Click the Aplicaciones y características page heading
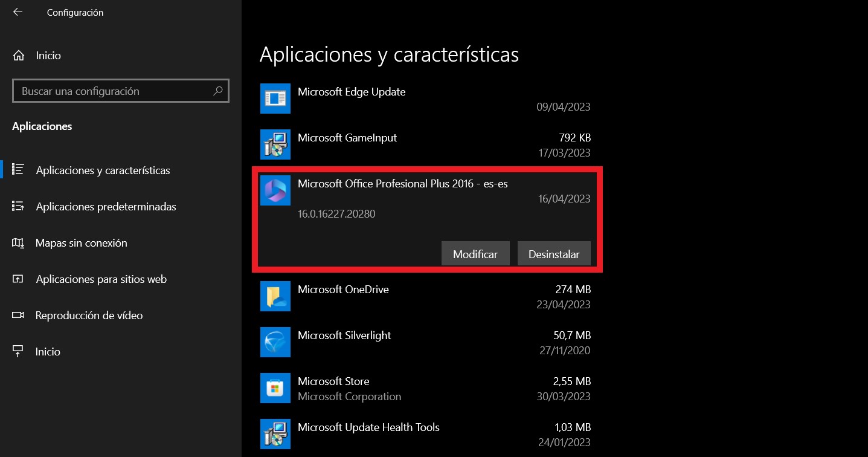The height and width of the screenshot is (457, 868). click(x=389, y=54)
